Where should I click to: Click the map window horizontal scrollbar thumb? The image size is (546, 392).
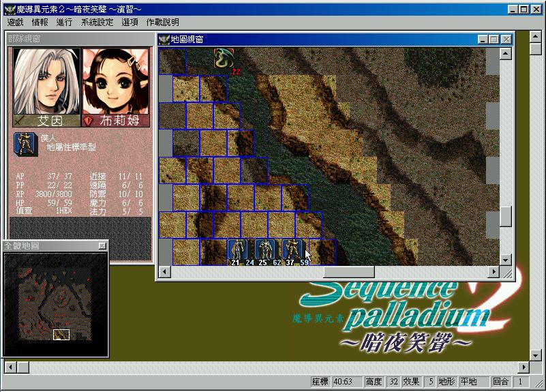(x=349, y=272)
